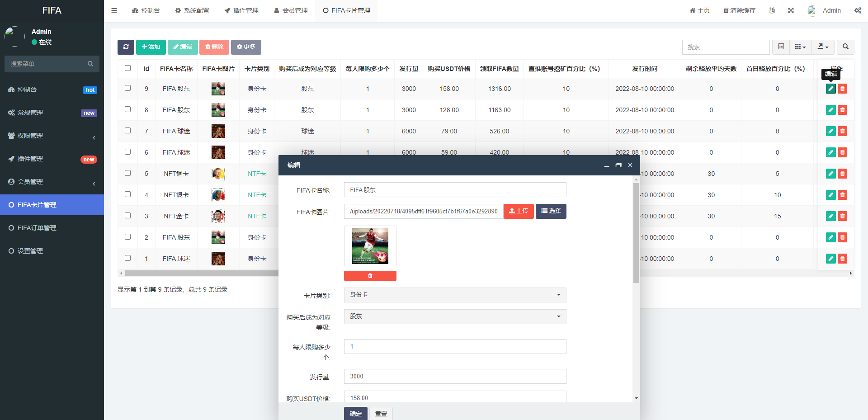The image size is (868, 420).
Task: Click the FIFA卡名称 input field in the dialog
Action: click(455, 190)
